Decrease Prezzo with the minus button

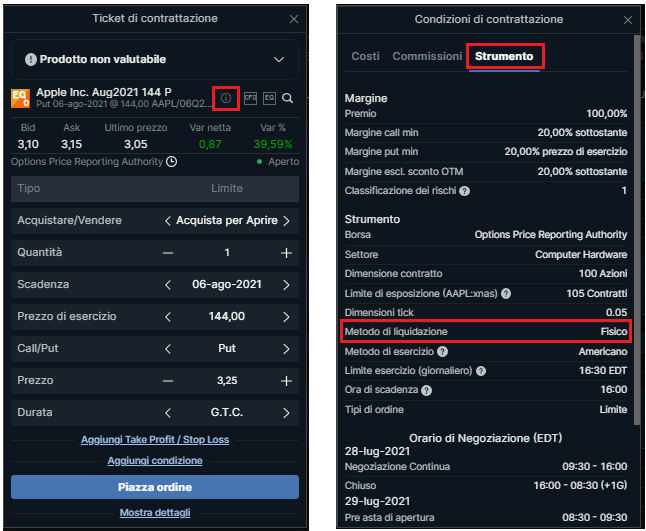tap(168, 381)
